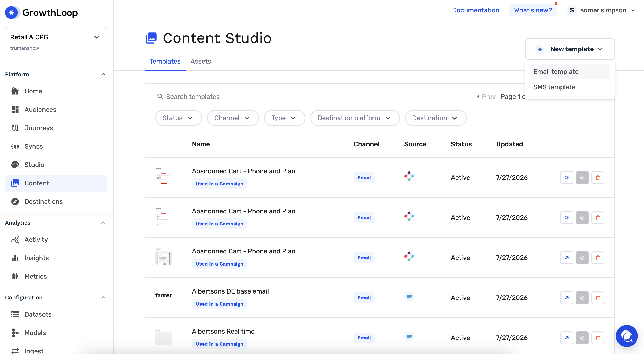Screen dimensions: 644x354
Task: Open Insights analytics
Action: tap(36, 258)
